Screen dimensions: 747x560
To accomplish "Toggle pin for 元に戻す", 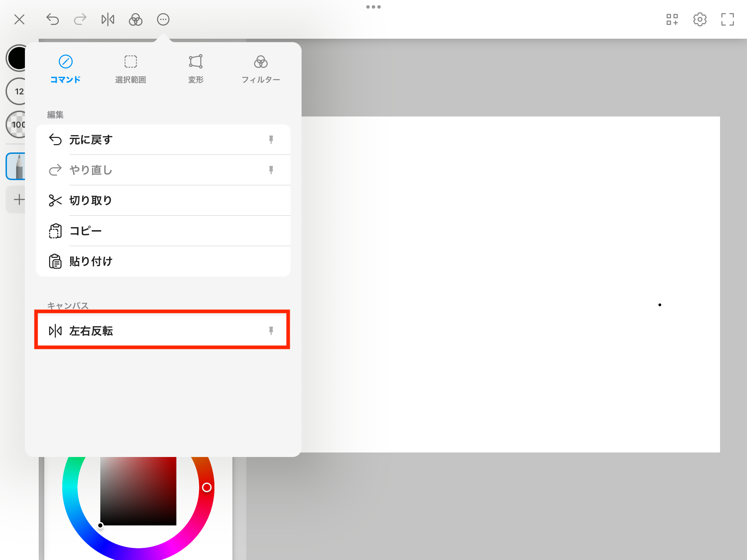I will (271, 140).
